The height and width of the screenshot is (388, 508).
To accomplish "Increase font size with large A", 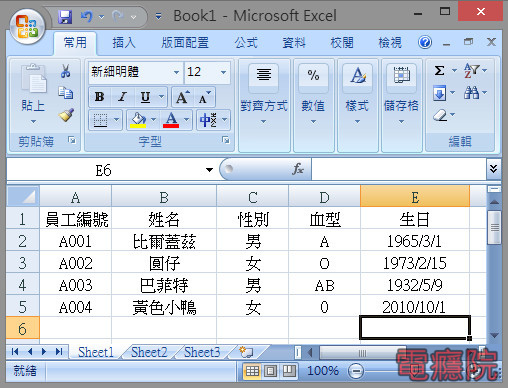I will point(182,97).
